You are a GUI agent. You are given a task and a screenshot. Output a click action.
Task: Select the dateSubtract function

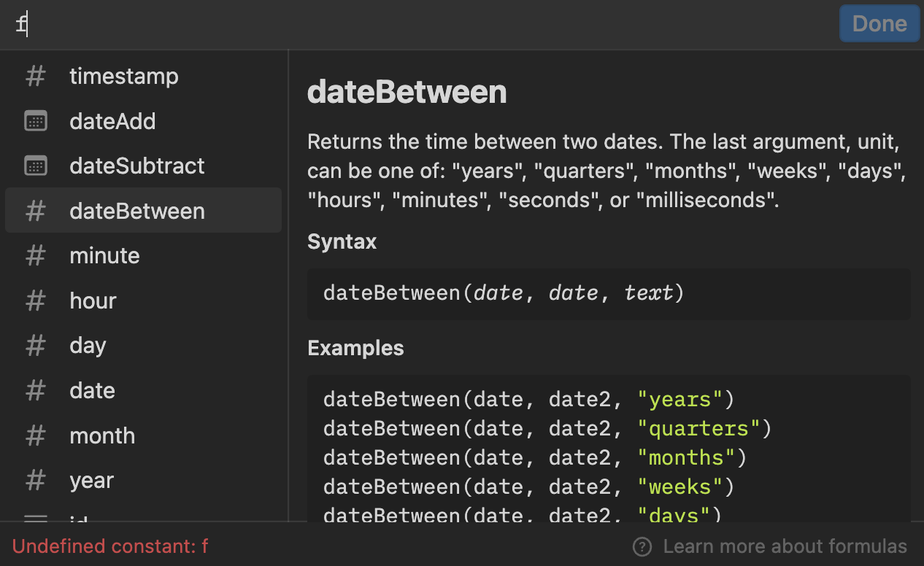pos(136,166)
